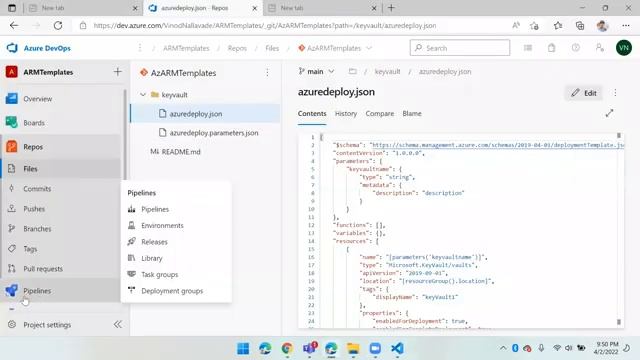Viewport: 640px width, 360px height.
Task: Click the folder icon in file path
Action: (353, 71)
